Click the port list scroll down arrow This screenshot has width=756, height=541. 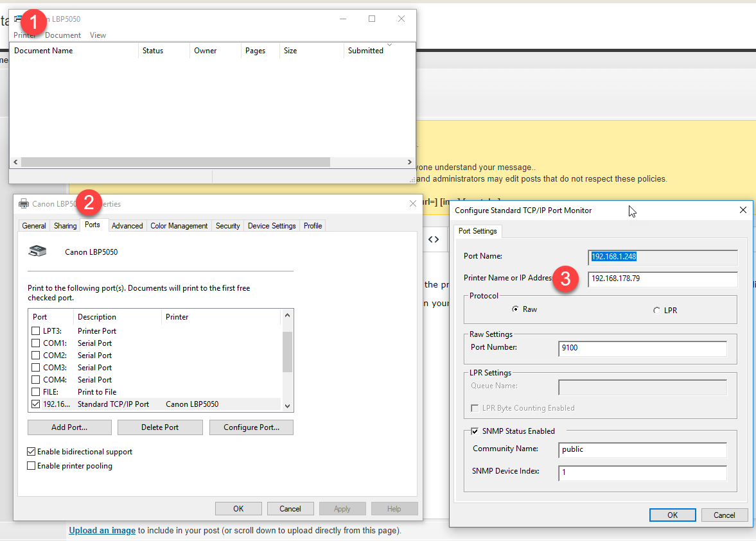[x=287, y=406]
